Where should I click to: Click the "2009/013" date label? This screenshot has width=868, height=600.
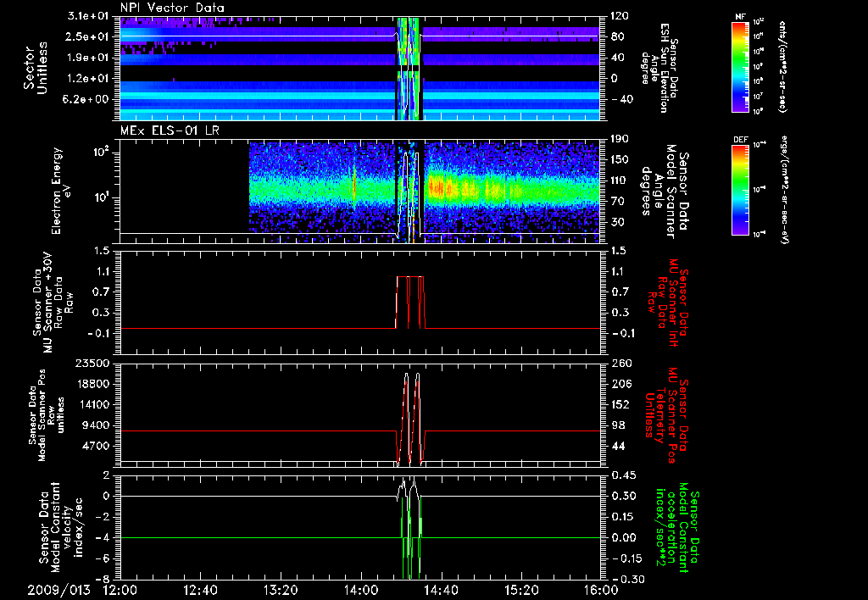[x=58, y=590]
